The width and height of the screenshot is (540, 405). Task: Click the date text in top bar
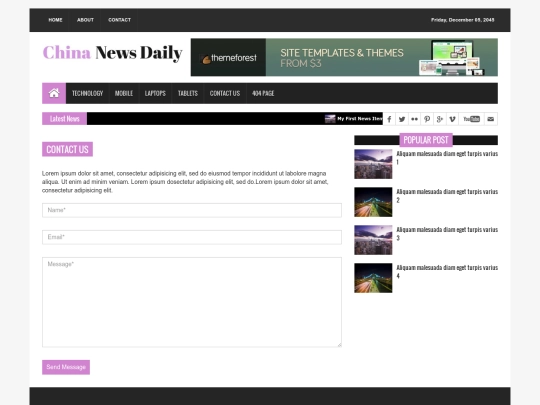(x=463, y=20)
